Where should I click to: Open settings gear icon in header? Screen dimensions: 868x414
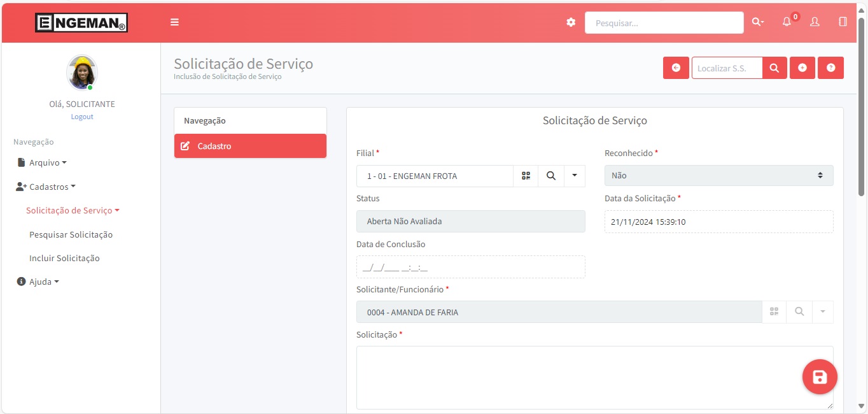click(x=571, y=22)
